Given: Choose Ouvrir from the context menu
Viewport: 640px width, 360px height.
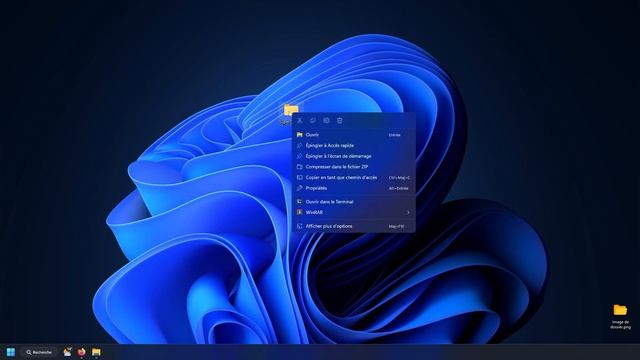Looking at the screenshot, I should click(x=353, y=135).
